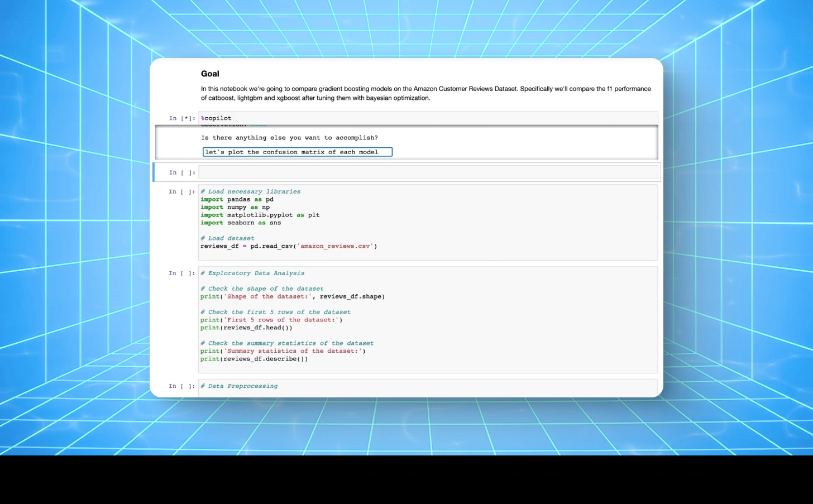Click the In [ ] prompt of the preprocessing cell
Viewport: 813px width, 504px height.
pyautogui.click(x=181, y=386)
